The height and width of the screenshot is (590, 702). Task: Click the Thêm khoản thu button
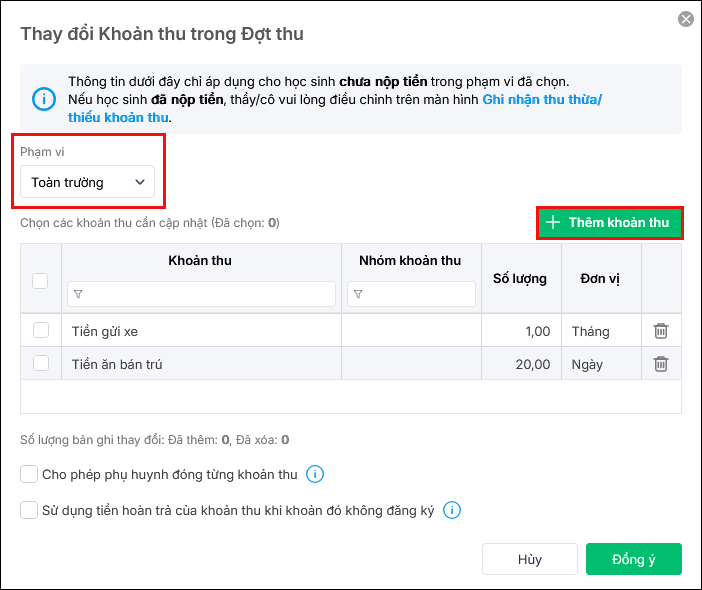[x=609, y=222]
